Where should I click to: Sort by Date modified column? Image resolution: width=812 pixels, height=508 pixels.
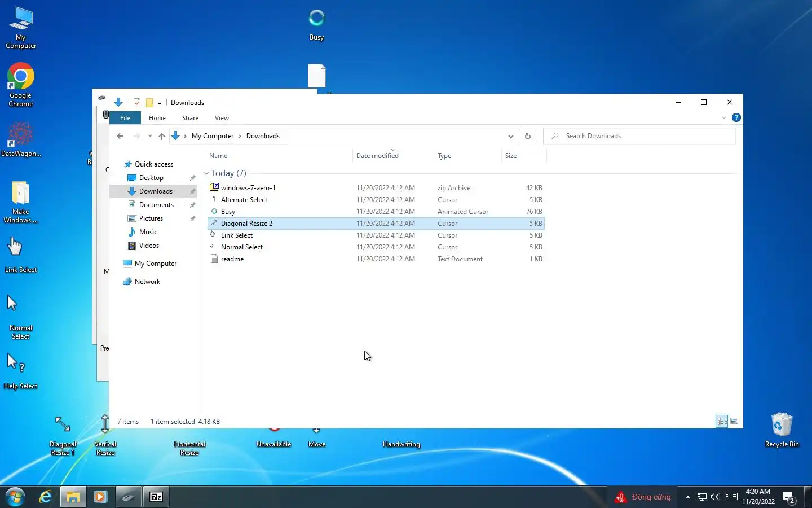393,156
